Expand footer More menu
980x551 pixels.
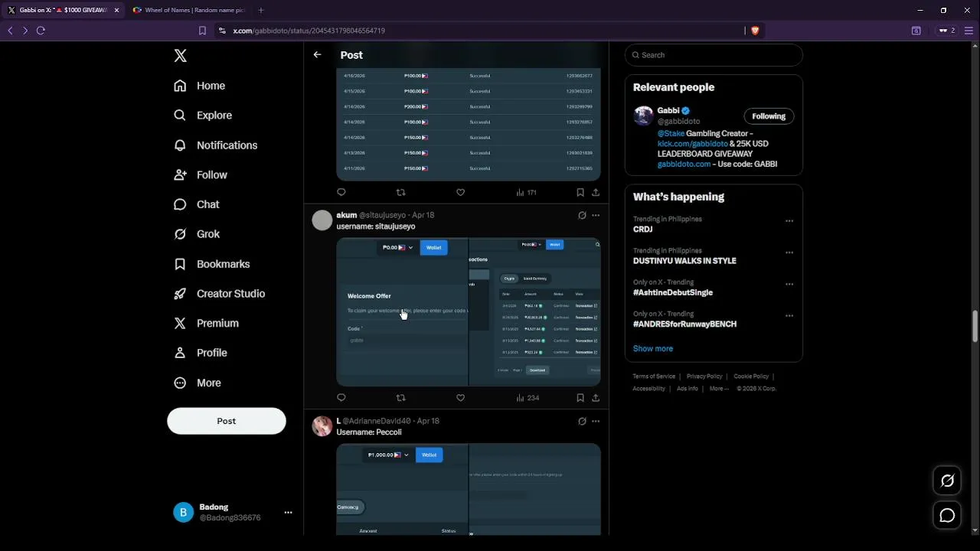click(x=719, y=389)
